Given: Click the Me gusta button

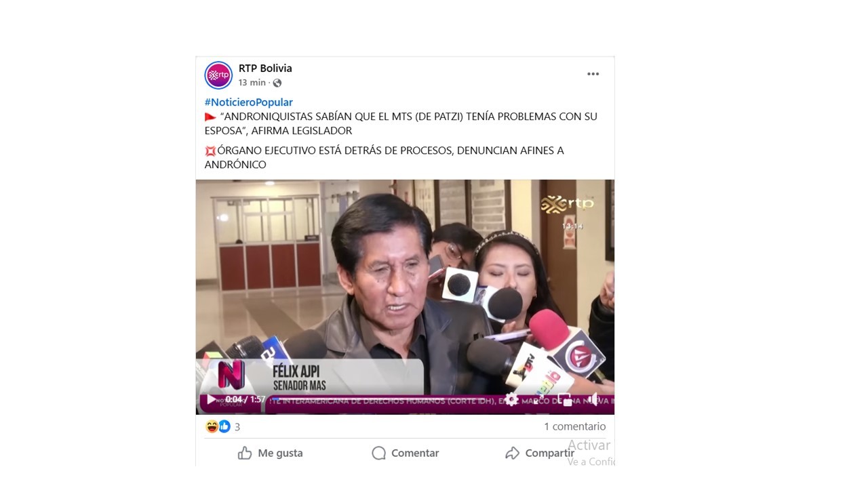Looking at the screenshot, I should click(x=270, y=453).
